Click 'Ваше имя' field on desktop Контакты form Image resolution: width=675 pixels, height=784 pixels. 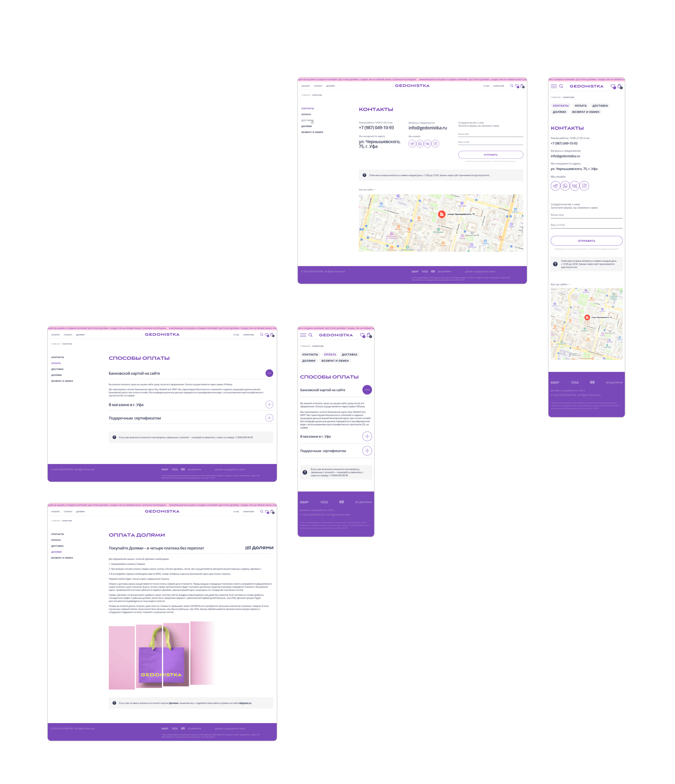[x=490, y=134]
